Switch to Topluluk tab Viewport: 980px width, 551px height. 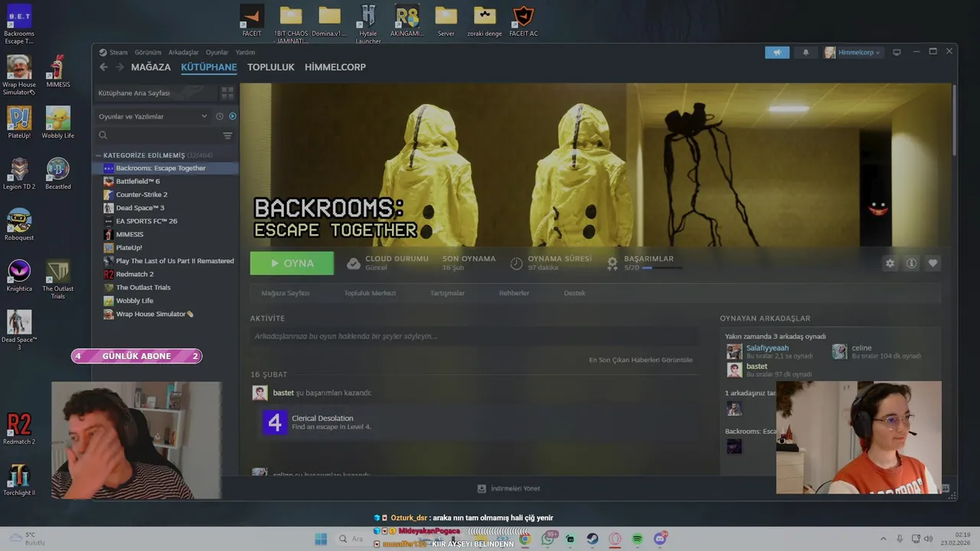click(271, 67)
